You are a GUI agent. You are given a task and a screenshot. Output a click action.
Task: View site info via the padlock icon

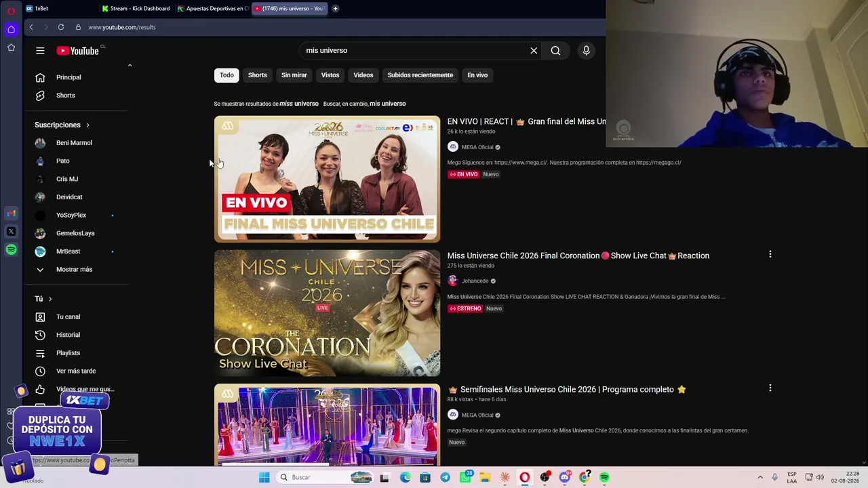pyautogui.click(x=78, y=27)
